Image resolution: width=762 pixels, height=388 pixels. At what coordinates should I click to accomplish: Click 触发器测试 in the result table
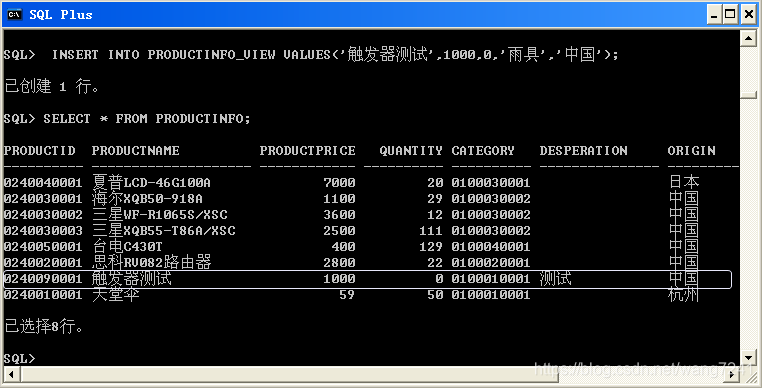(132, 279)
